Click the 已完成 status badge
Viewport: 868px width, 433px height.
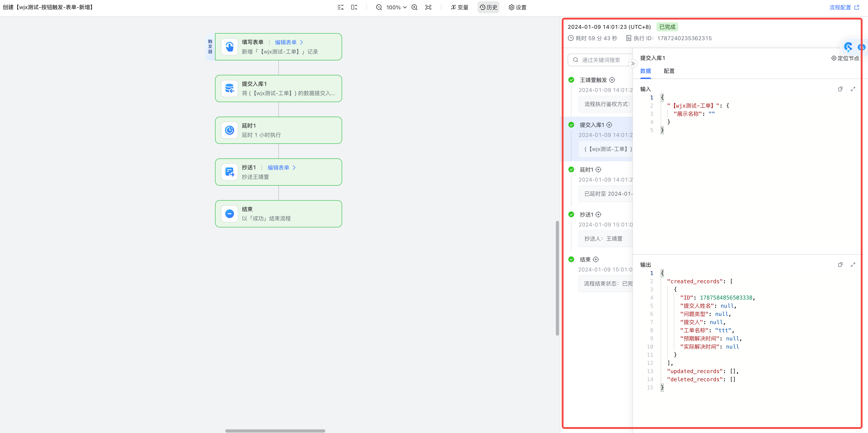click(x=667, y=27)
